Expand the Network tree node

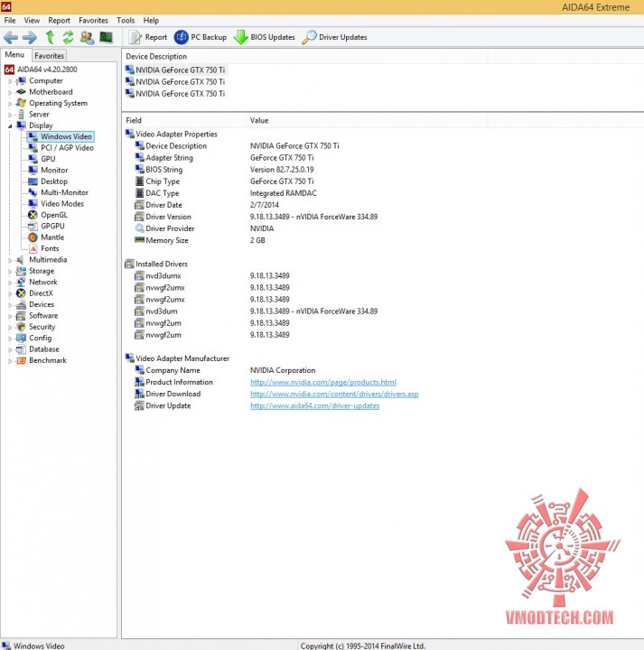click(10, 283)
